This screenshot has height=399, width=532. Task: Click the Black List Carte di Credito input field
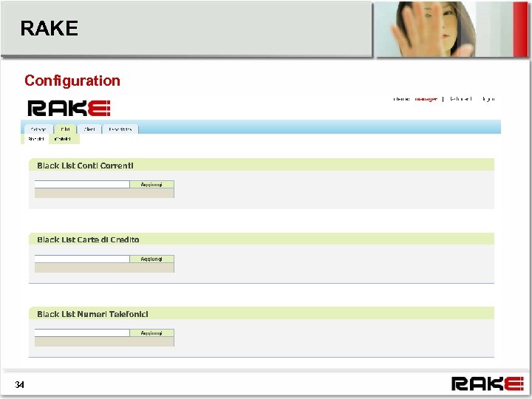[82, 259]
